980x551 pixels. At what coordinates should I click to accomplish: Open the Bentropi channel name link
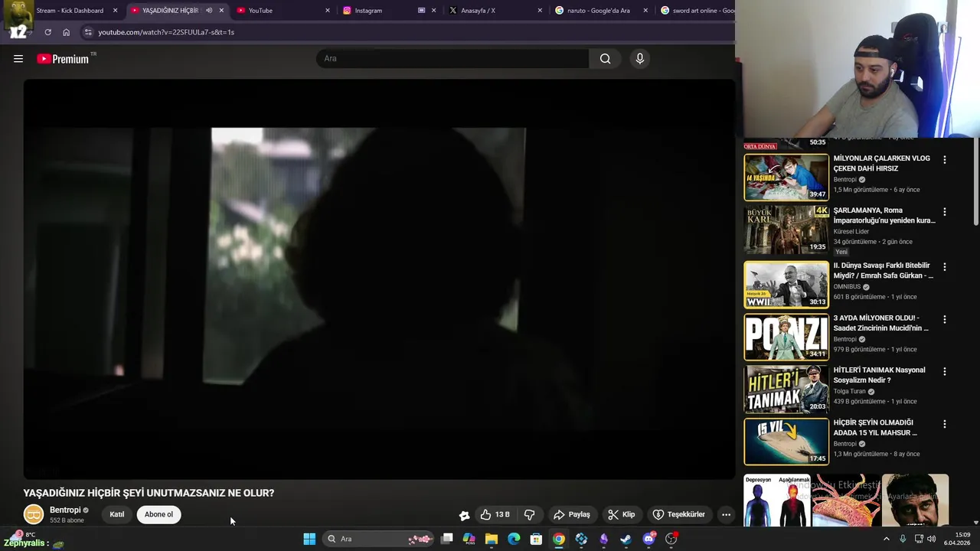pos(65,510)
